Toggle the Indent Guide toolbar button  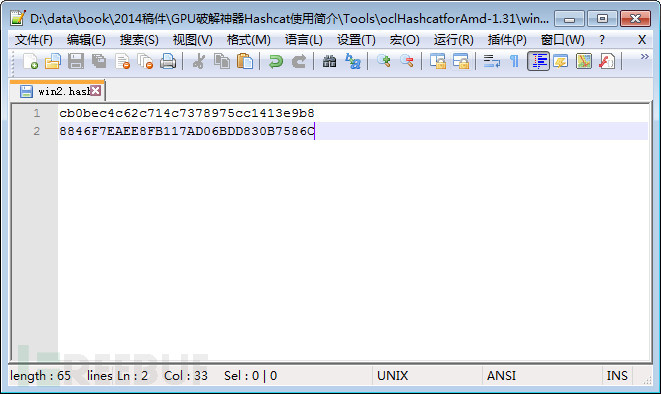(x=538, y=62)
